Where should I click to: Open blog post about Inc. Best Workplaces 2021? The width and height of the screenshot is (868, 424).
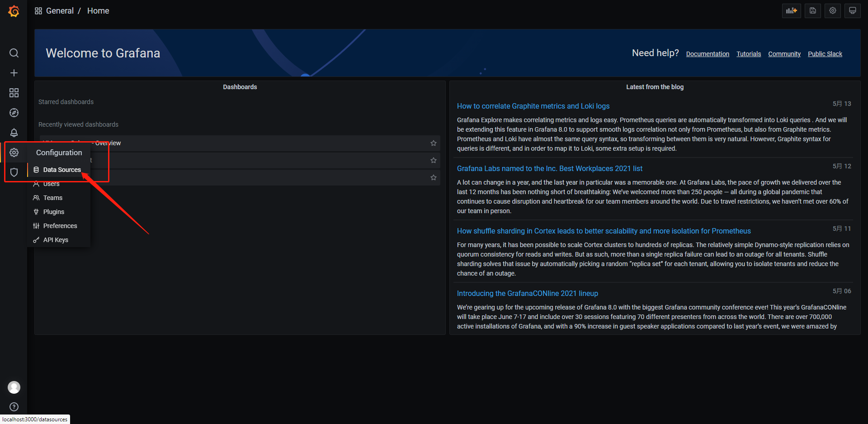coord(549,168)
